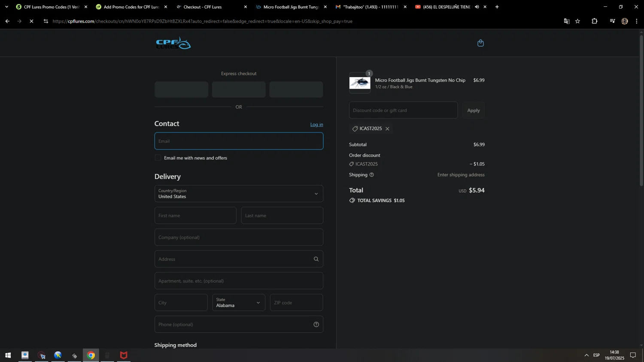
Task: Switch the ESP keyboard language indicator
Action: pos(596,355)
